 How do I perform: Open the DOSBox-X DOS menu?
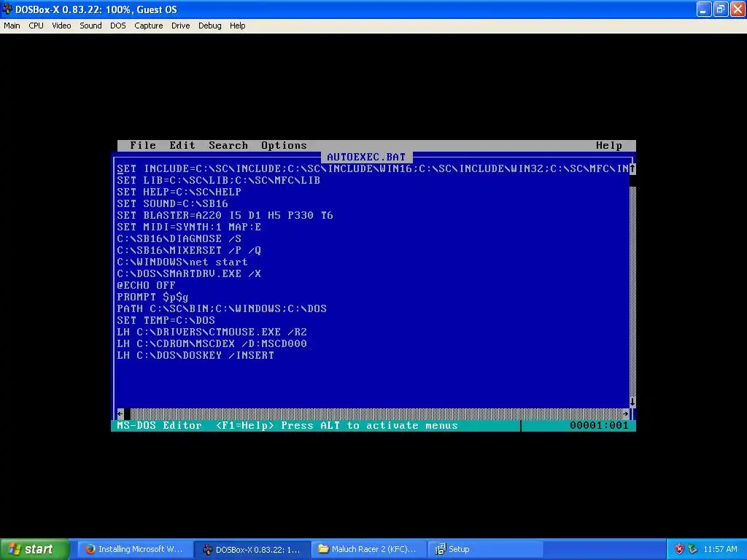(118, 26)
